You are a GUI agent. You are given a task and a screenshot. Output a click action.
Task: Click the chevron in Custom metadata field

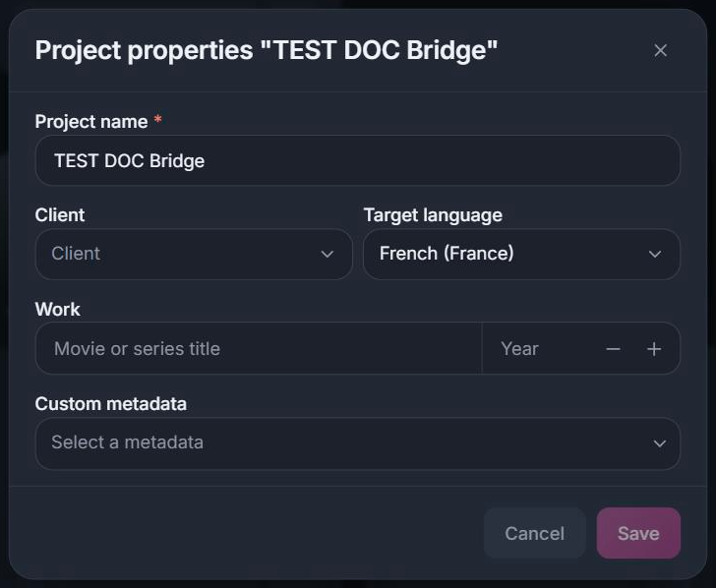pos(659,443)
